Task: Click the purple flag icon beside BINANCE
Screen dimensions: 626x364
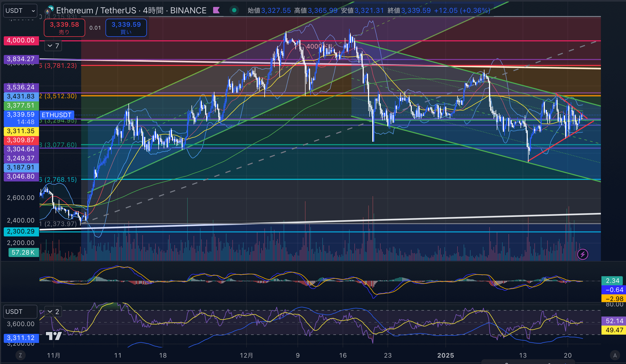Action: tap(216, 10)
